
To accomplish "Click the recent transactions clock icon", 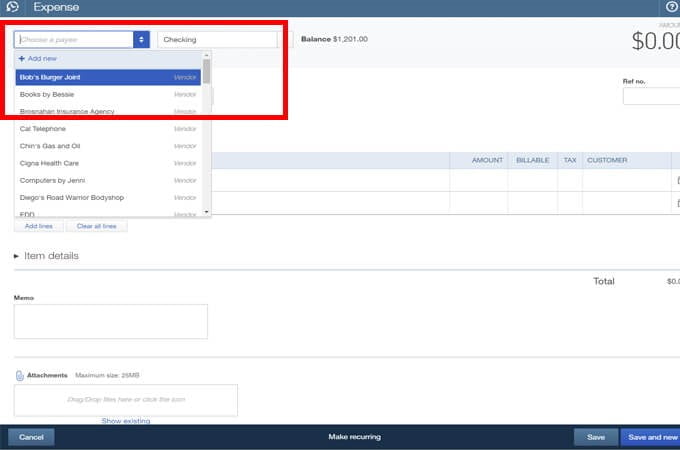I will click(13, 7).
